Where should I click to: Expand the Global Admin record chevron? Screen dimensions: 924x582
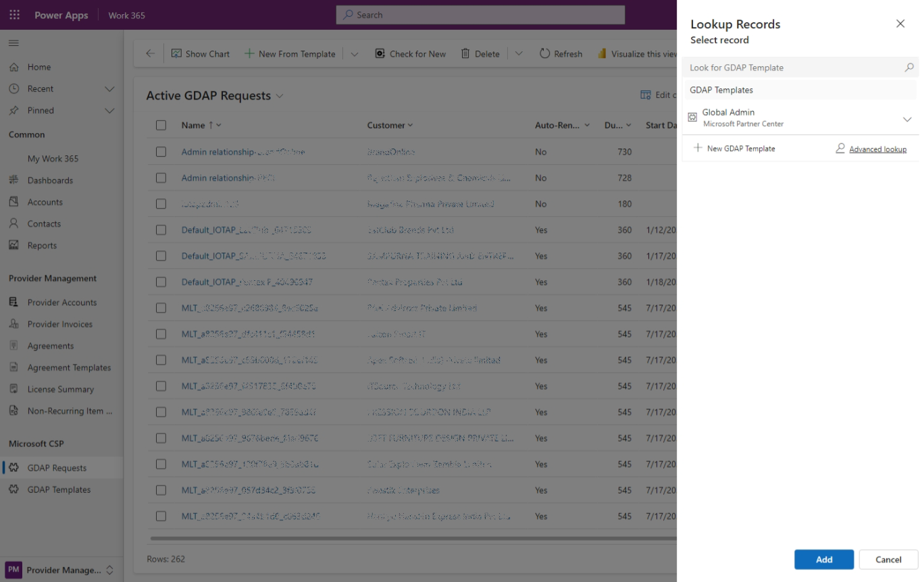click(x=907, y=119)
